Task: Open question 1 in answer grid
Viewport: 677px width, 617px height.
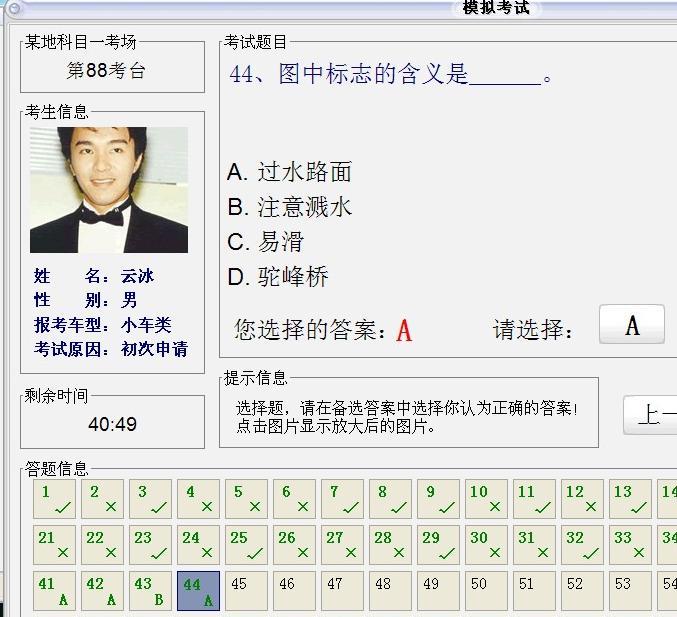Action: [x=54, y=499]
